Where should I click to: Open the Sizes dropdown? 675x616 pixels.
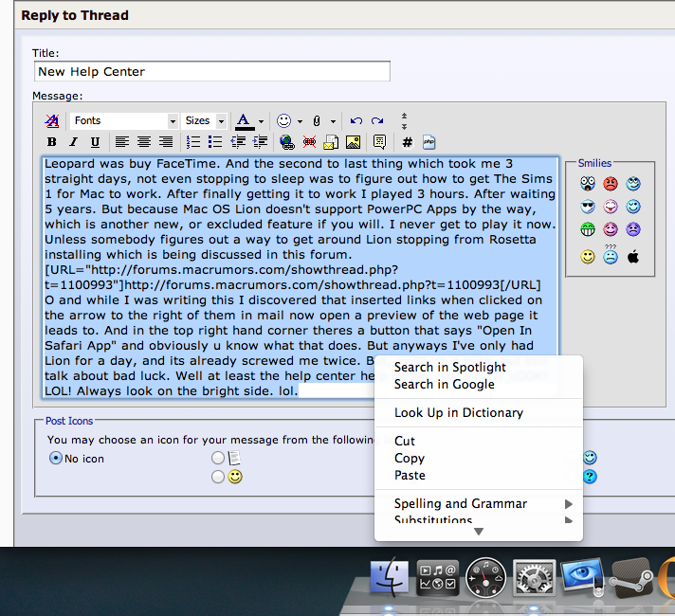(204, 121)
